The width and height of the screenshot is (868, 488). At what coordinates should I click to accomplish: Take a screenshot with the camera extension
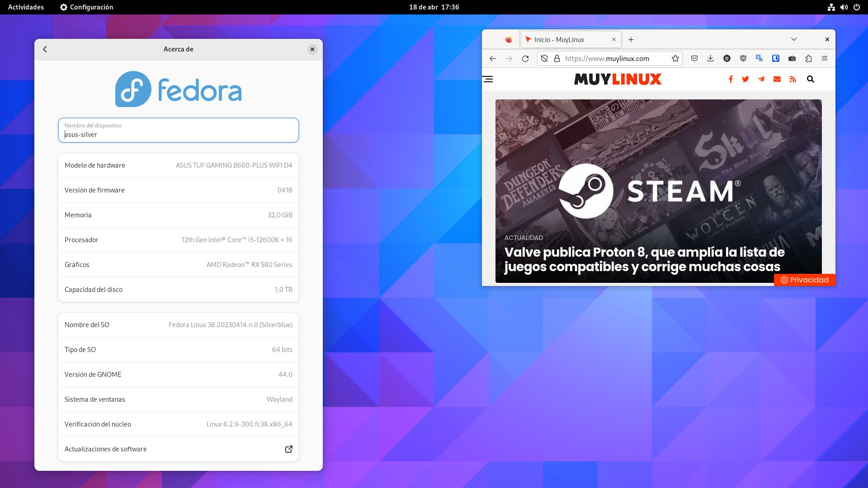tap(792, 58)
